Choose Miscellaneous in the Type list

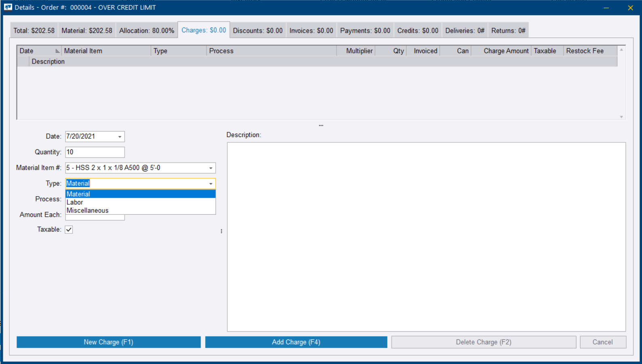[87, 210]
